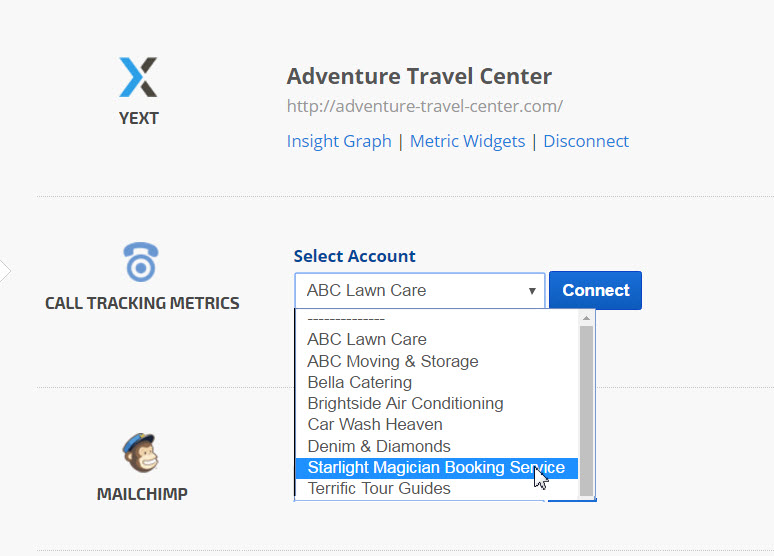The width and height of the screenshot is (774, 556).
Task: Click the Call Tracking Metrics phone icon
Action: (x=141, y=263)
